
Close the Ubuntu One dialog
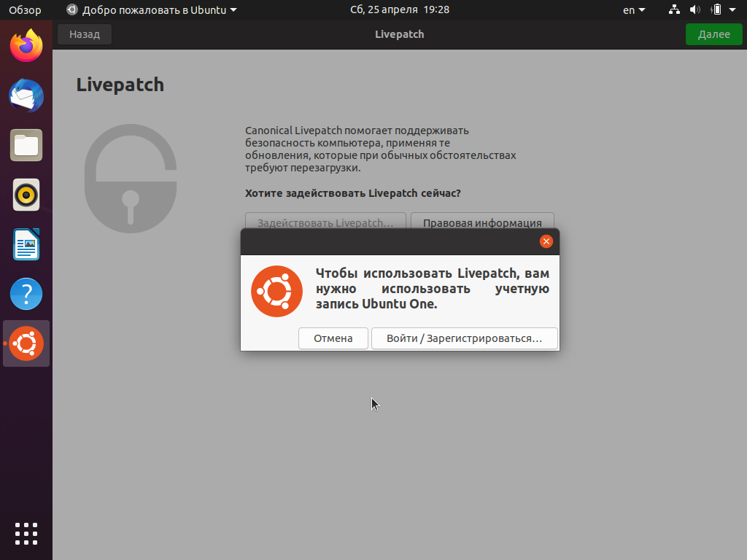coord(546,241)
